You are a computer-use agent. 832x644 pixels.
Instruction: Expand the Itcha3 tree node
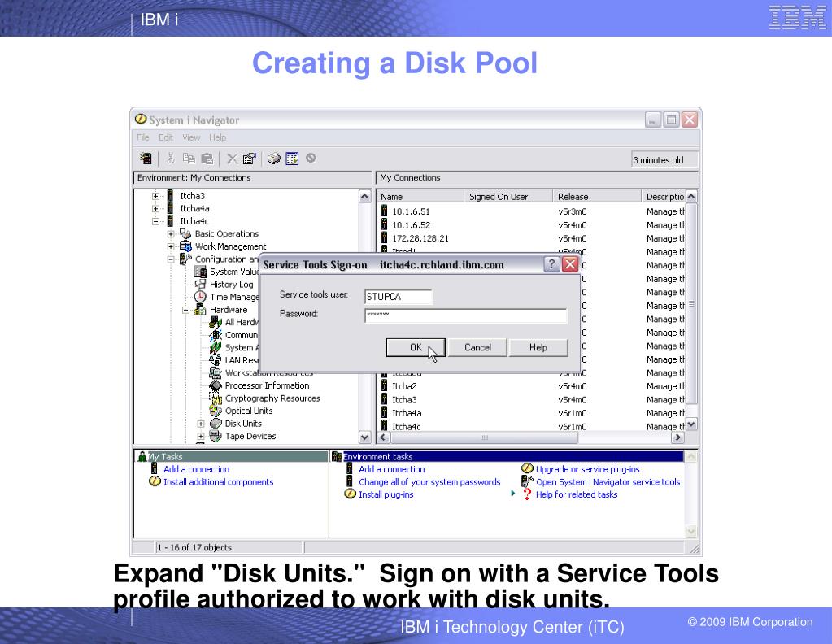[155, 196]
